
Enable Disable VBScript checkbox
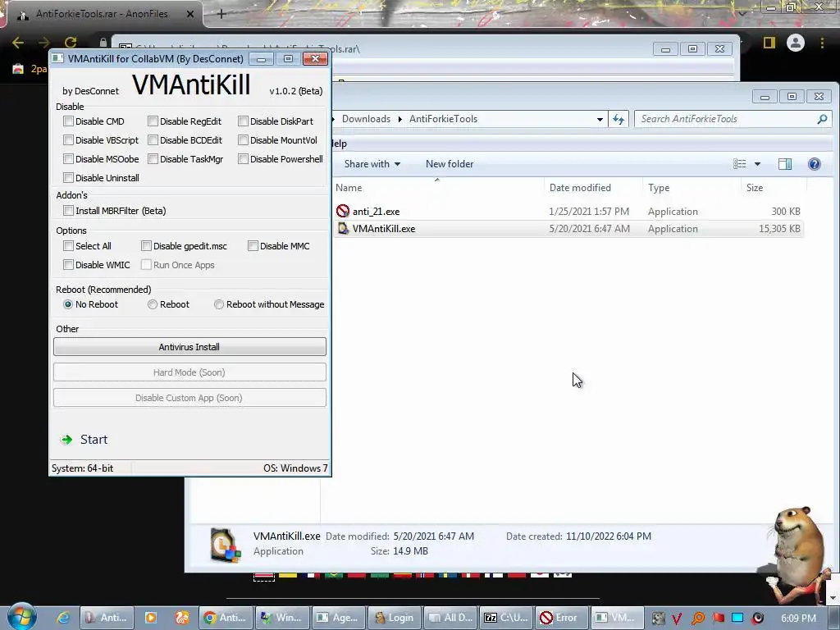point(68,139)
